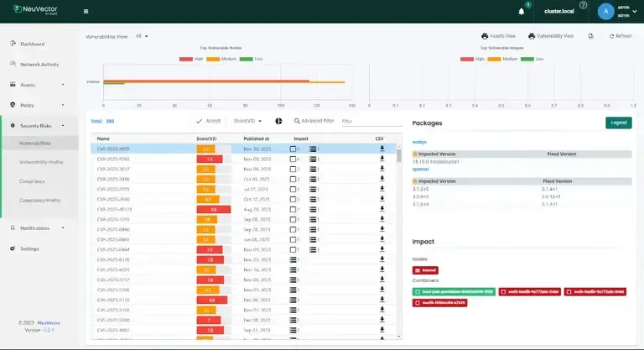Go to Compliance Profile in sidebar
The image size is (644, 350).
pos(40,200)
